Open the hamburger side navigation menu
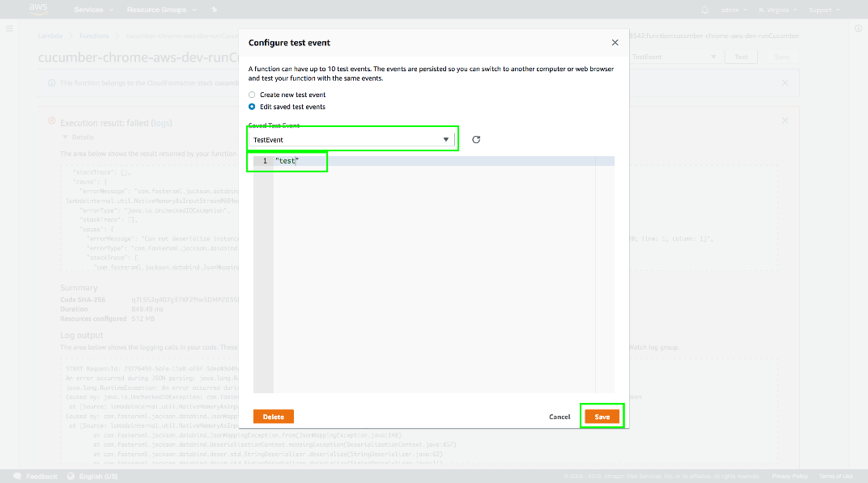 pyautogui.click(x=10, y=28)
